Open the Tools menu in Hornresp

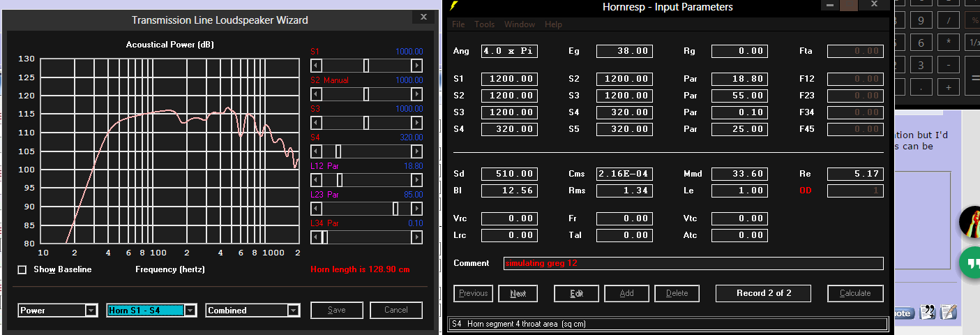coord(484,24)
